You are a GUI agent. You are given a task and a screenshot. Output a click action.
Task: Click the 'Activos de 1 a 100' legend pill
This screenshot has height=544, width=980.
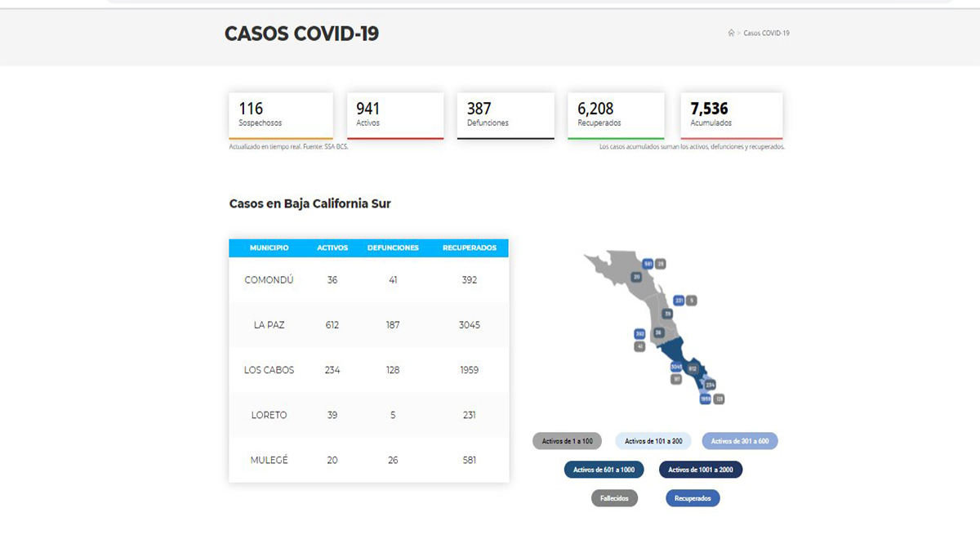coord(568,441)
